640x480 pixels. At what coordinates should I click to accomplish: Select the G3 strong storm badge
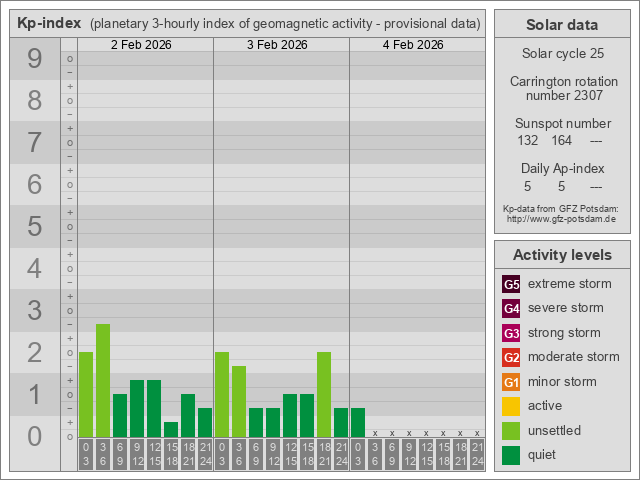tap(511, 333)
